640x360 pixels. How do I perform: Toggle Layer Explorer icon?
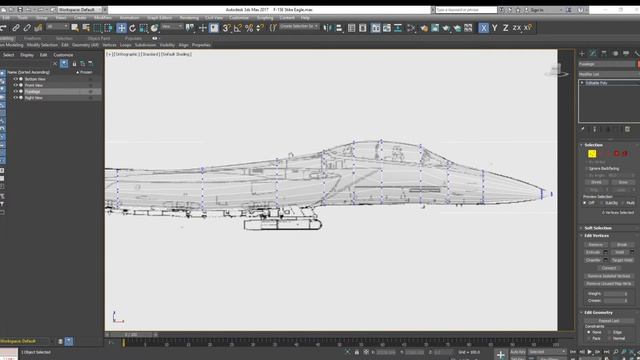point(362,28)
